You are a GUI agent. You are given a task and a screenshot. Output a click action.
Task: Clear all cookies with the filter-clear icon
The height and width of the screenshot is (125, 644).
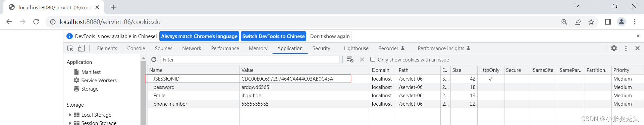[x=350, y=59]
